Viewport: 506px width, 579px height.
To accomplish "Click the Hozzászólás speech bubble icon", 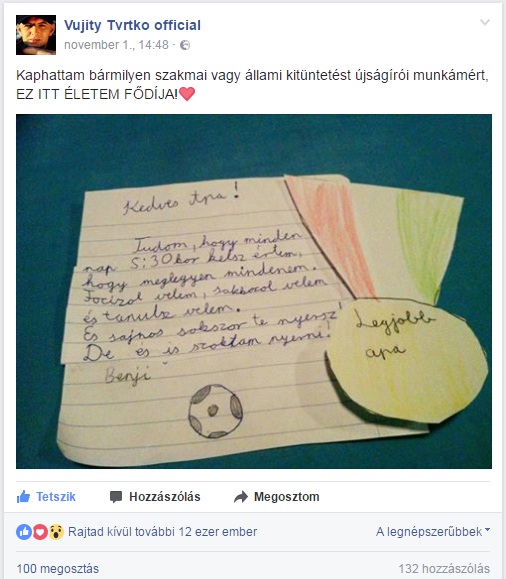I will (x=116, y=497).
